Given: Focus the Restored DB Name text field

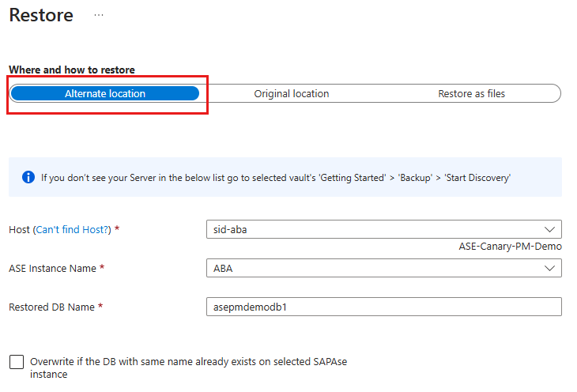Looking at the screenshot, I should [x=384, y=307].
